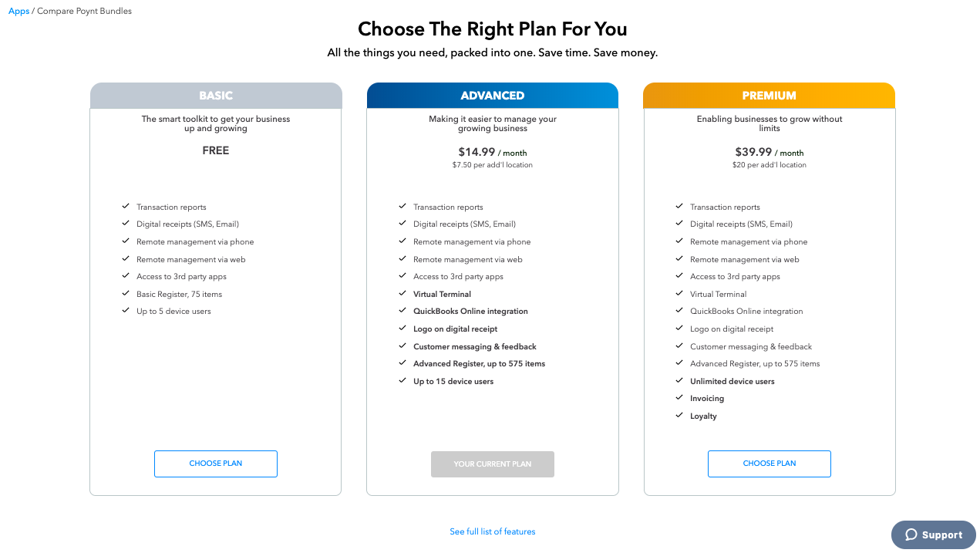Image resolution: width=980 pixels, height=553 pixels.
Task: Click the Support chat bubble icon
Action: pos(911,534)
